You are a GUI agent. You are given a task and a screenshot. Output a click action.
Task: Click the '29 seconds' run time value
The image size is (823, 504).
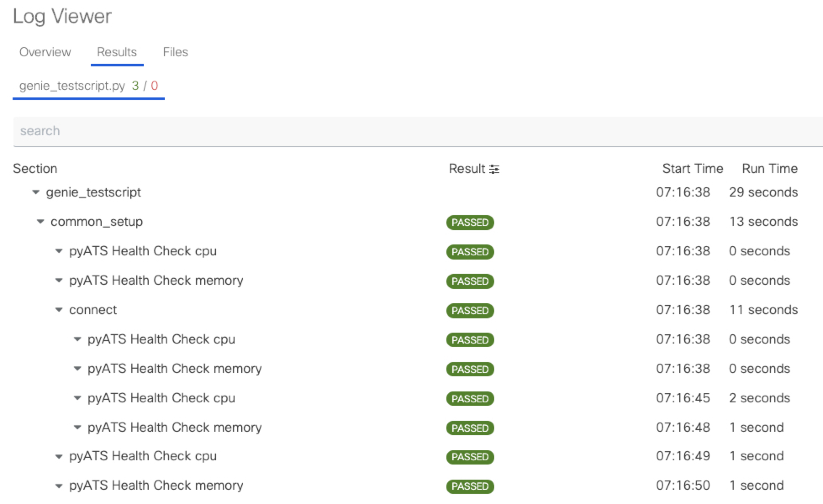pyautogui.click(x=763, y=192)
